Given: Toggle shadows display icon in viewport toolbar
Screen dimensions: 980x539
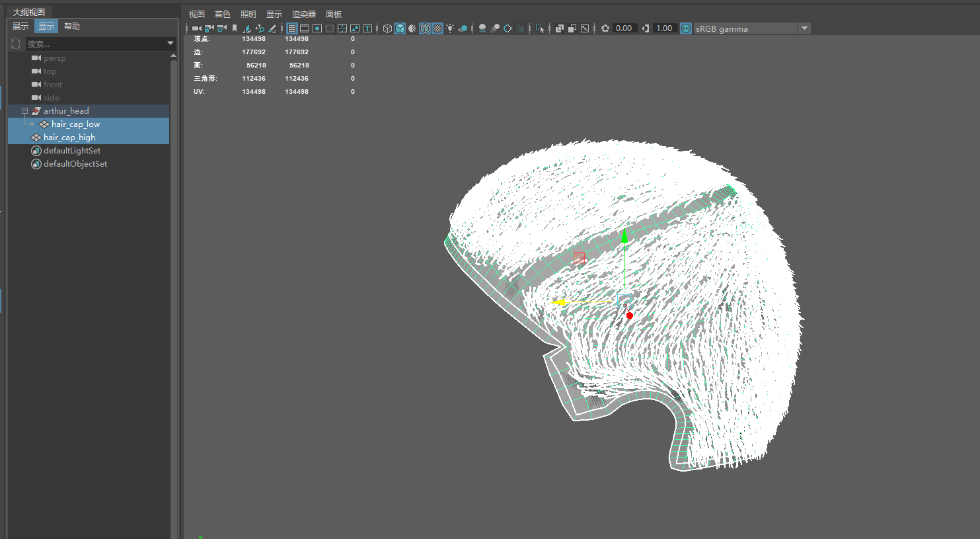Looking at the screenshot, I should (x=482, y=28).
